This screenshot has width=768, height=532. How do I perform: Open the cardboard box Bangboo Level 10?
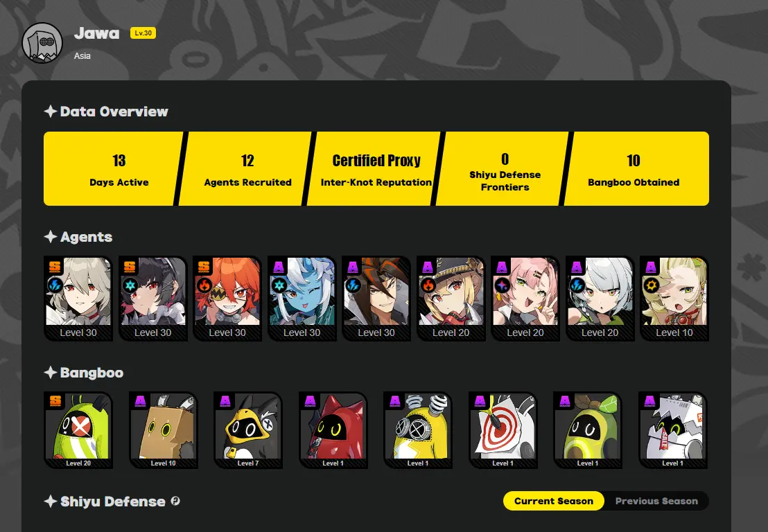pos(163,430)
